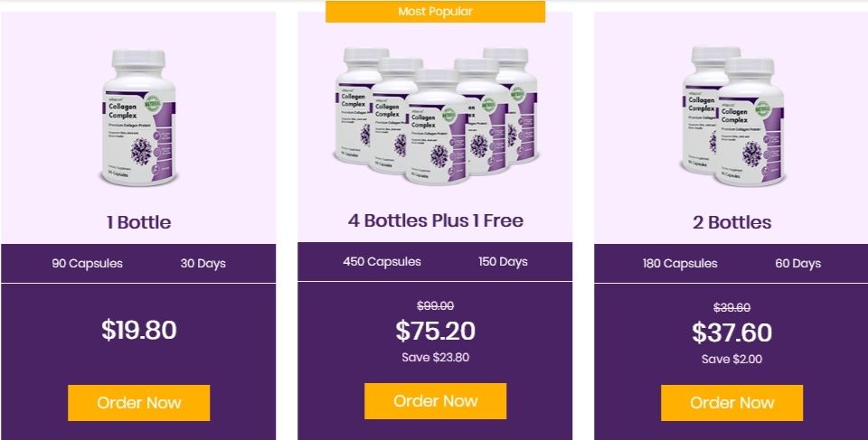Click the Save $2.00 text
868x440 pixels.
coord(731,360)
